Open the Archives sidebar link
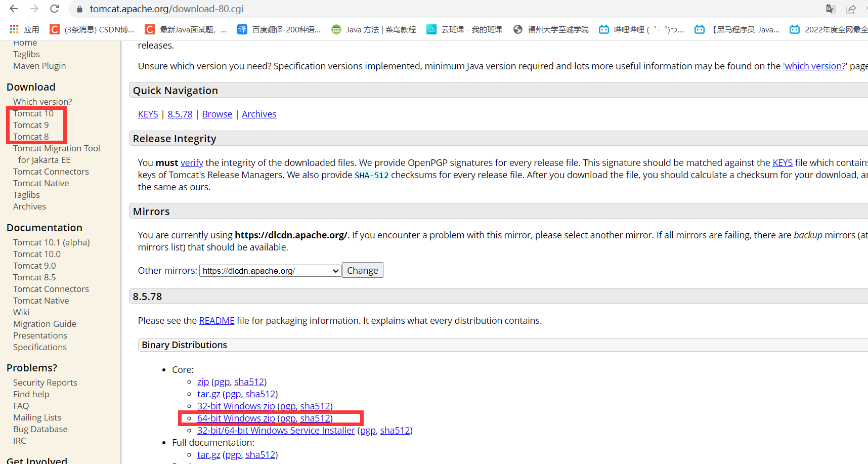 pyautogui.click(x=29, y=206)
